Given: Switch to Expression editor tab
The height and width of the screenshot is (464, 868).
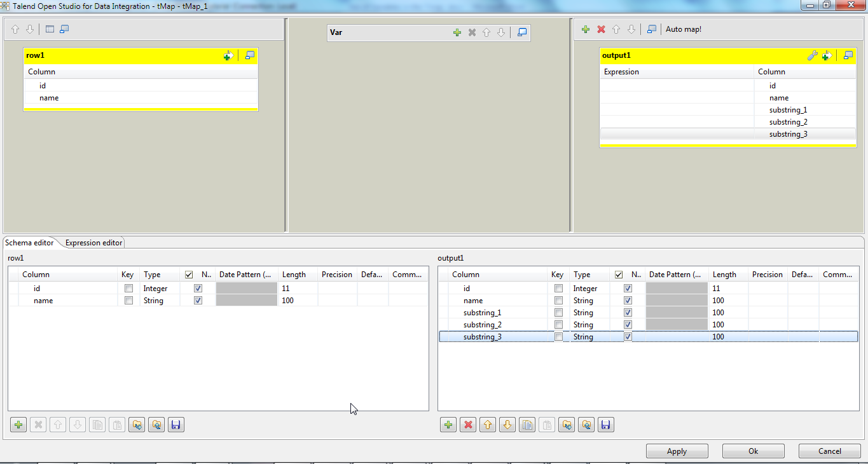Looking at the screenshot, I should tap(93, 243).
